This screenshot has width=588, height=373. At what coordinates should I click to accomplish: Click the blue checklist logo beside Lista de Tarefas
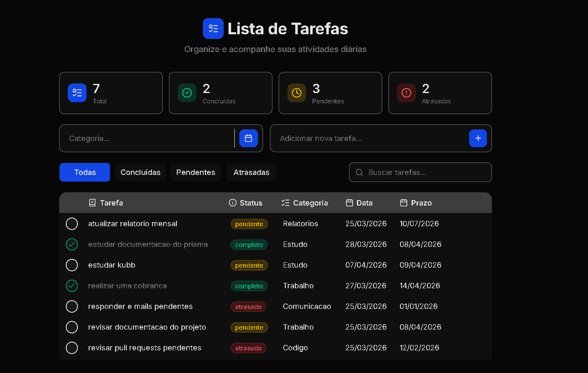click(213, 28)
